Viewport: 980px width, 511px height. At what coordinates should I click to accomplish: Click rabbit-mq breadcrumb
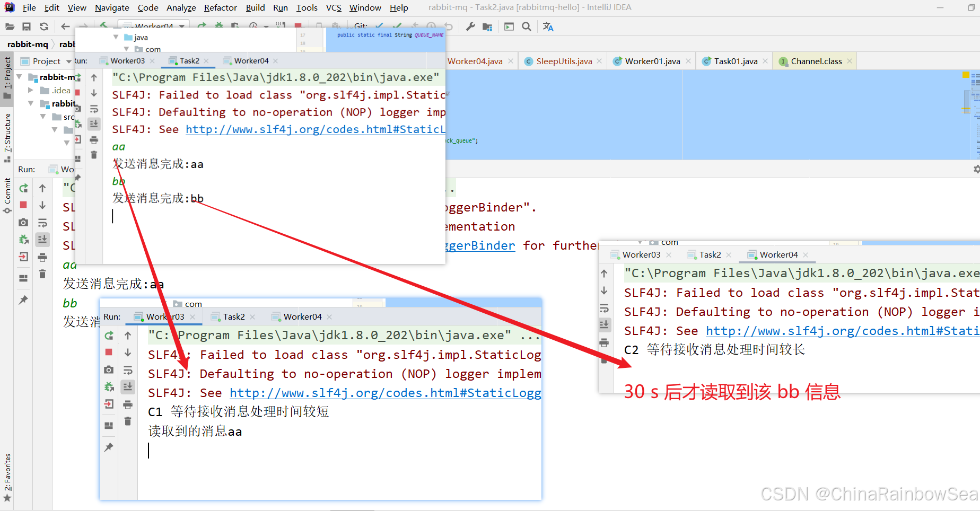28,44
